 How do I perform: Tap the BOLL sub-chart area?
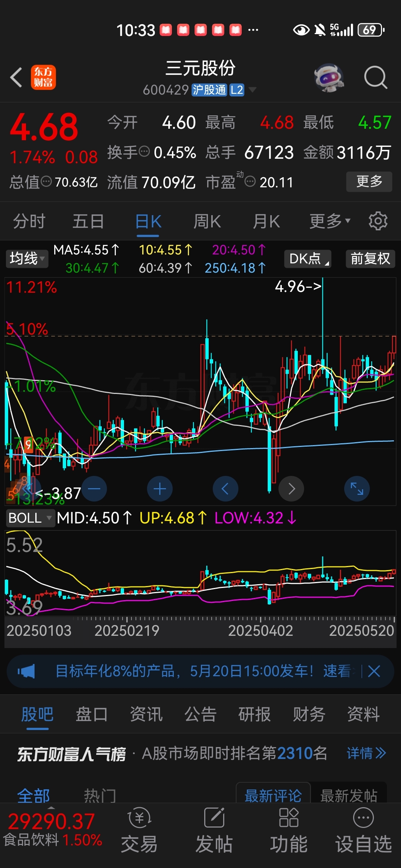pyautogui.click(x=200, y=573)
